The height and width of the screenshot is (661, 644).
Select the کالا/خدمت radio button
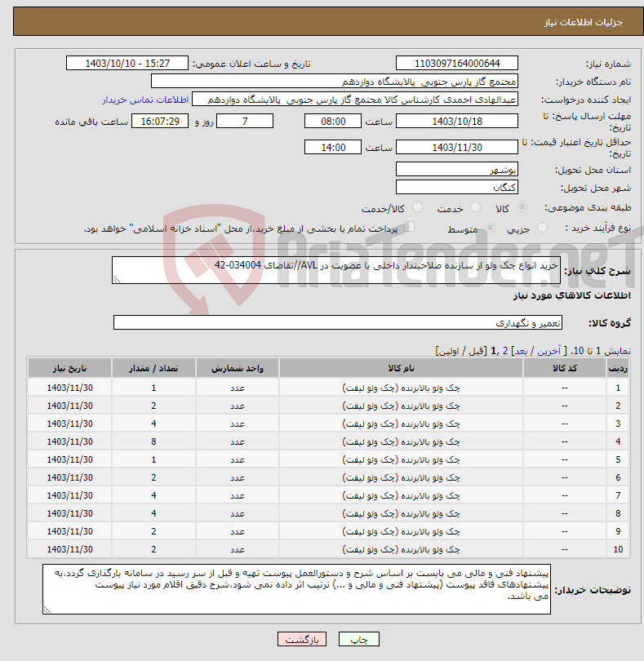417,207
